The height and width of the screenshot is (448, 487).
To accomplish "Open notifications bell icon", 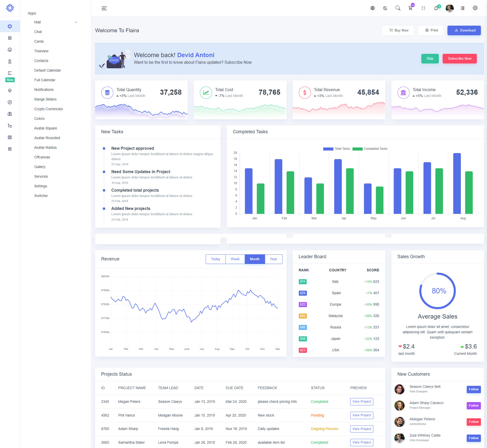I will point(436,8).
